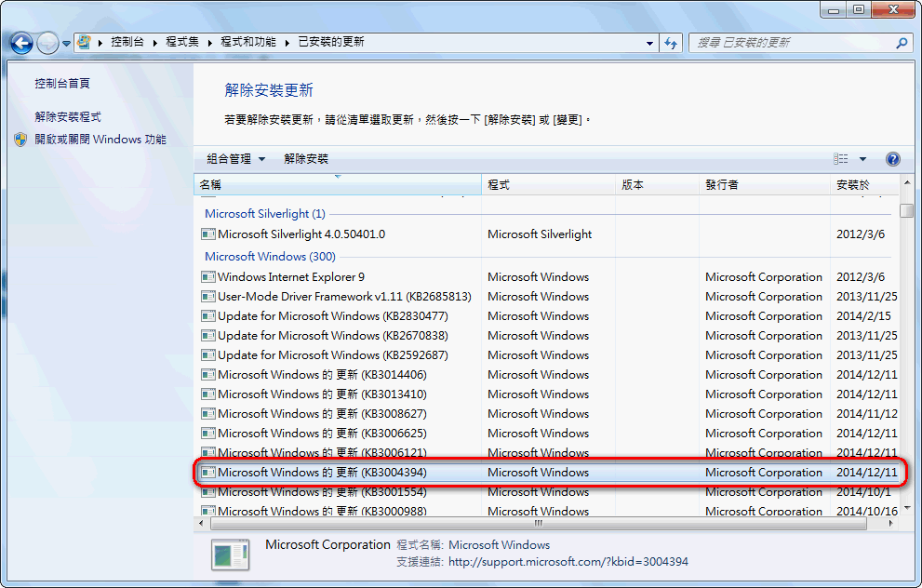Open the 解除安裝程式 link
The image size is (922, 588).
click(68, 117)
